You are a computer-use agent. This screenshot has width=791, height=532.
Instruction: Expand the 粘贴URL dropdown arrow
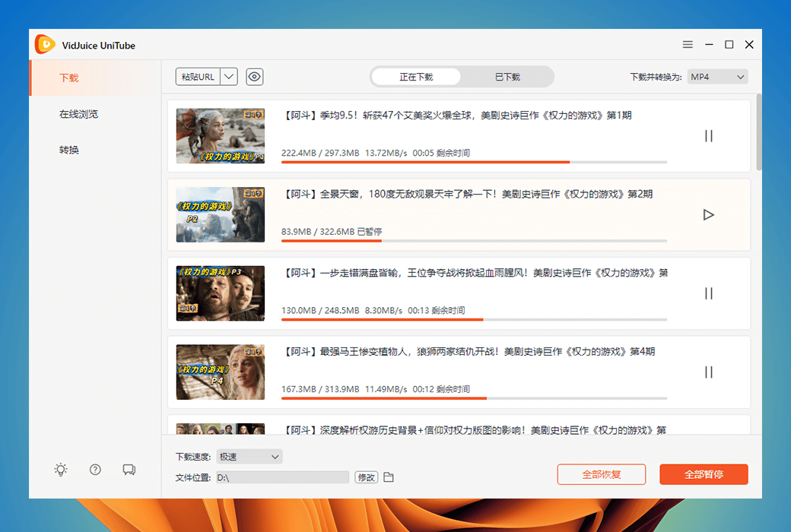229,77
